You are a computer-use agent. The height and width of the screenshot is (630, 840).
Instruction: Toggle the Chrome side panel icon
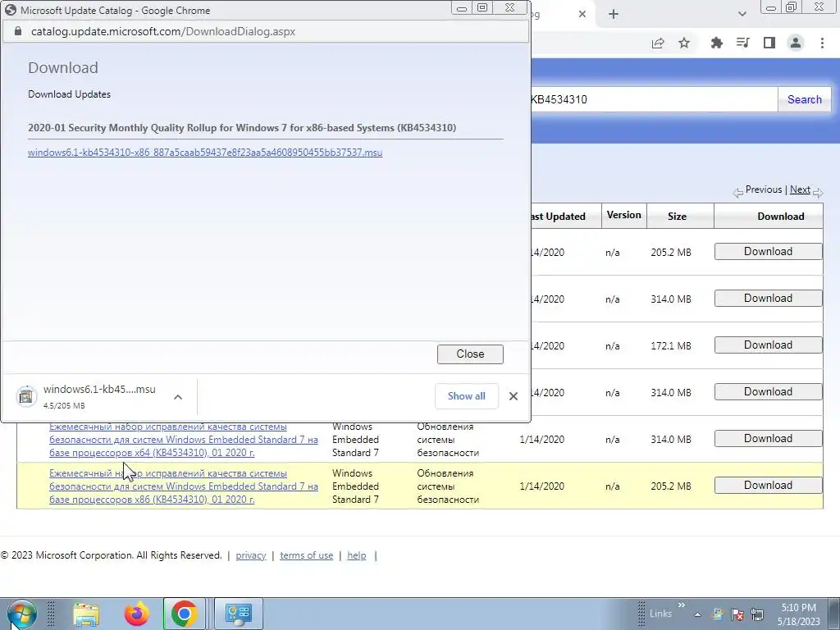coord(769,43)
